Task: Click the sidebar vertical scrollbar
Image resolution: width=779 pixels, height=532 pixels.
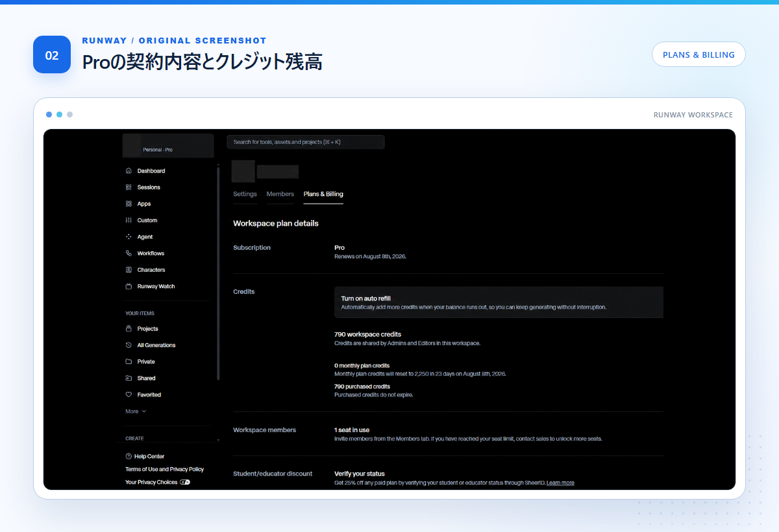Action: coord(218,272)
